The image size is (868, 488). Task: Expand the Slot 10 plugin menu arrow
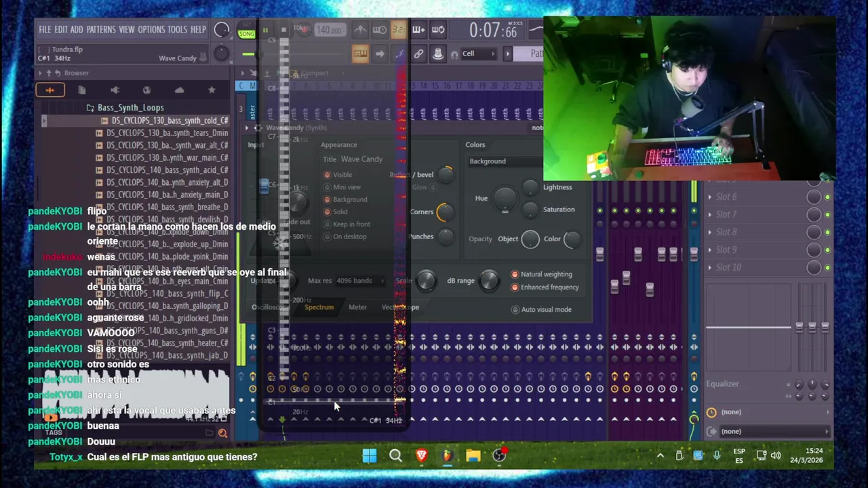pyautogui.click(x=710, y=268)
